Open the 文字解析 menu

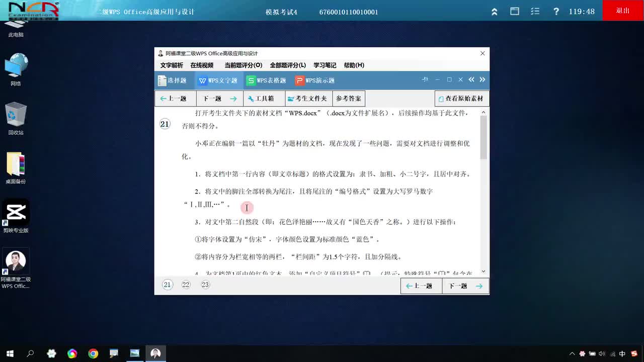[x=172, y=65]
